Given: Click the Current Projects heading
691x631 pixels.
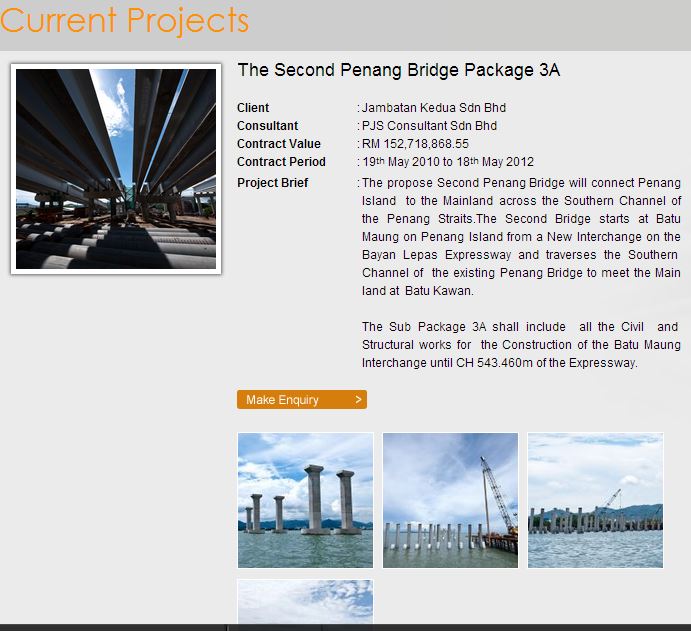Looking at the screenshot, I should pos(125,20).
